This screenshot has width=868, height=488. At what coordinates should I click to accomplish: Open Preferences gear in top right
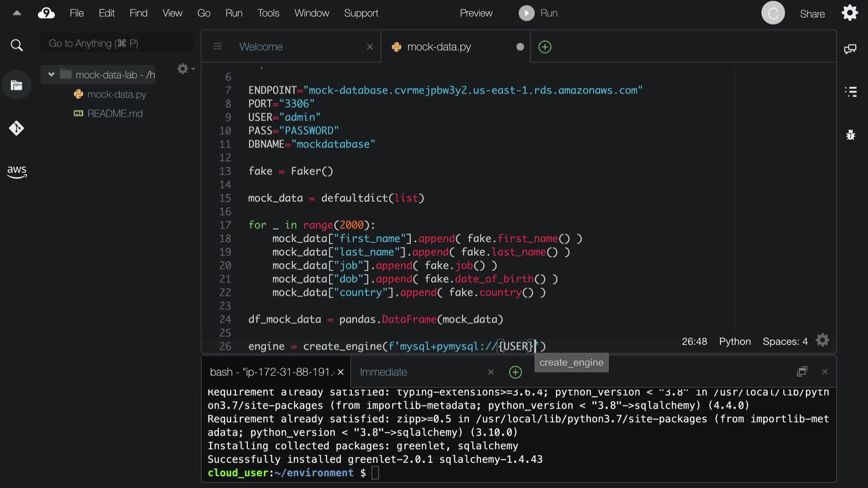[x=849, y=13]
